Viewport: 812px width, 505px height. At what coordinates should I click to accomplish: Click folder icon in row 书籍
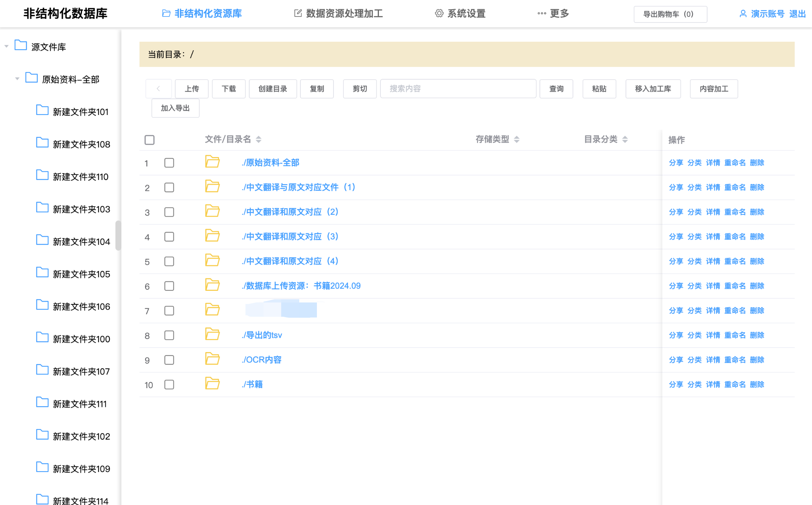212,384
